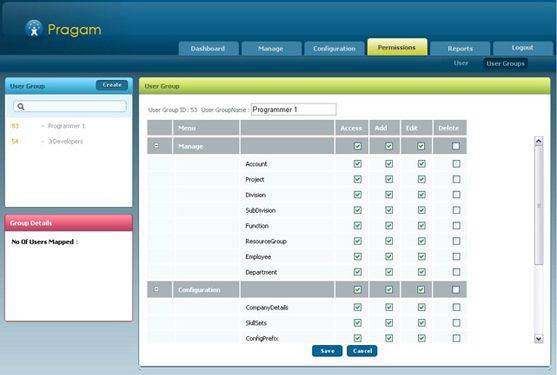The width and height of the screenshot is (557, 375).
Task: Click the User Group Name field
Action: pyautogui.click(x=293, y=109)
